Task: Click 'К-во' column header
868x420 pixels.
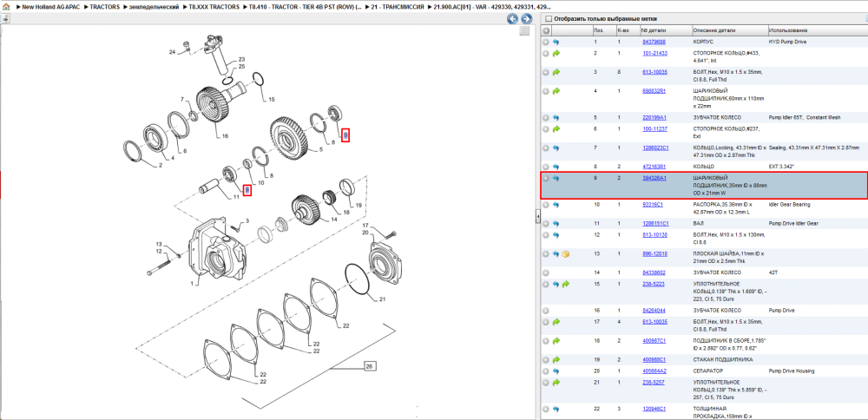Action: (628, 30)
